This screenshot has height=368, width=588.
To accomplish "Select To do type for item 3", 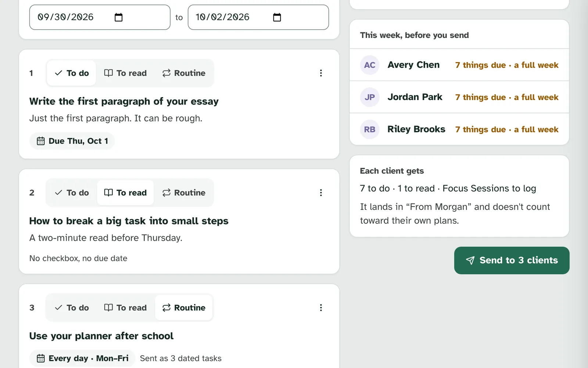I will pyautogui.click(x=72, y=308).
